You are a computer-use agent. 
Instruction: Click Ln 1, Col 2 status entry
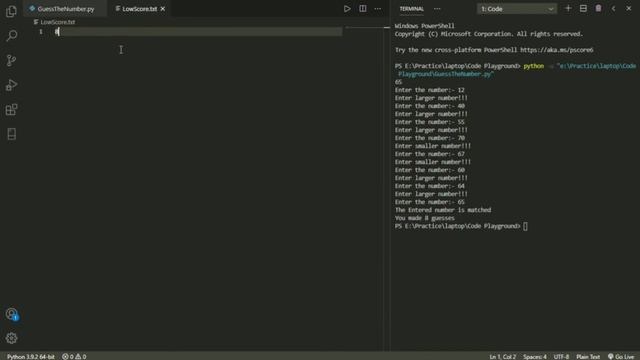pyautogui.click(x=502, y=356)
